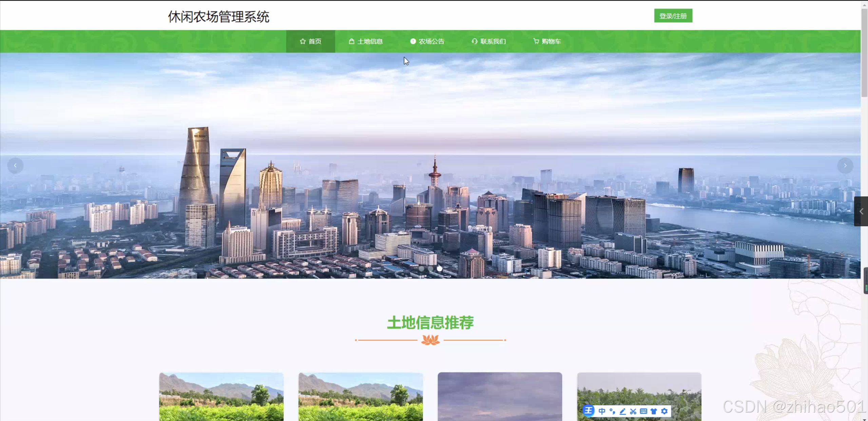The height and width of the screenshot is (421, 868).
Task: Advance carousel with the right arrow
Action: pyautogui.click(x=845, y=166)
